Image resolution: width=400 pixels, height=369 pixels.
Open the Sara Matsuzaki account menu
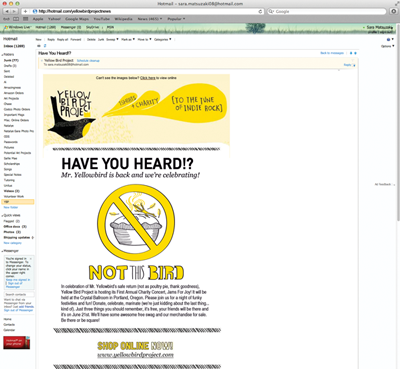(x=380, y=27)
